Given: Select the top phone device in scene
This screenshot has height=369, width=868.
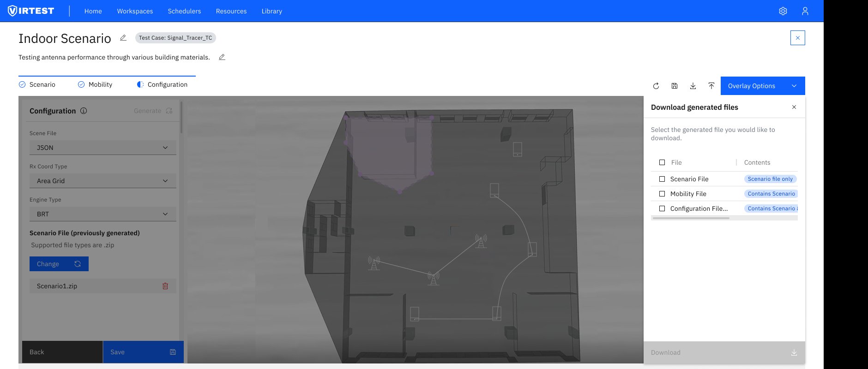Looking at the screenshot, I should [x=518, y=149].
